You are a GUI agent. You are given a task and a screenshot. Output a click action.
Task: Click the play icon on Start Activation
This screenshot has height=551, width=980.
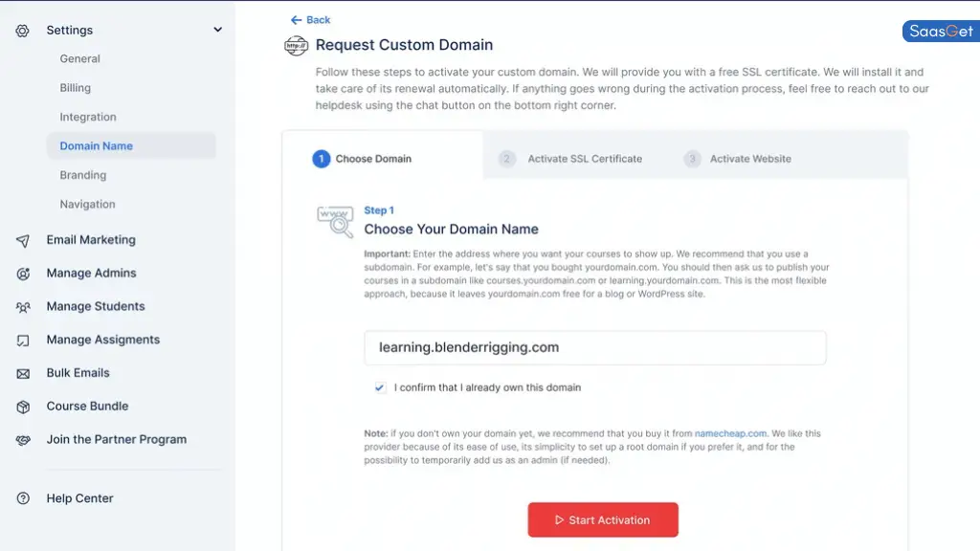(x=559, y=519)
